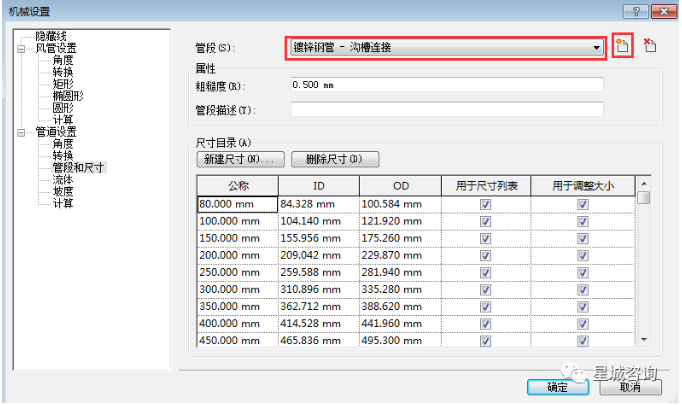Select the 259.588 mm ID cell
This screenshot has height=405, width=682.
319,273
